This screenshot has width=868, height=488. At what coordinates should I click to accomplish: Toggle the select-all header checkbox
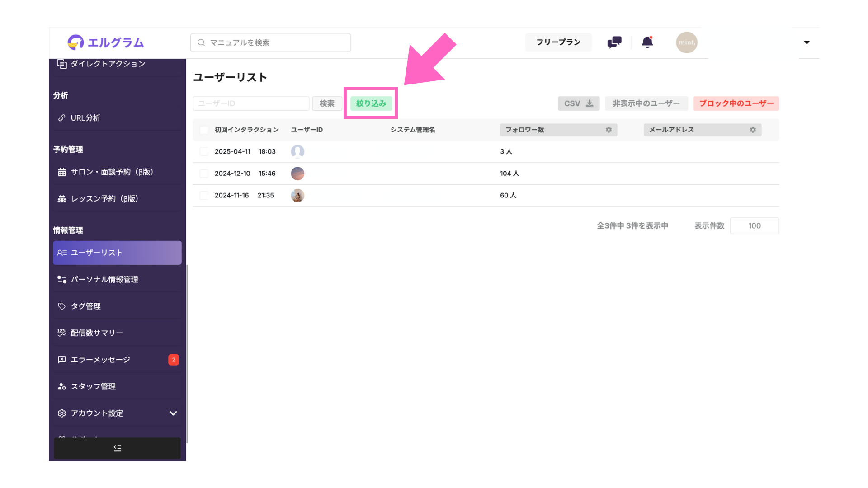click(x=204, y=130)
